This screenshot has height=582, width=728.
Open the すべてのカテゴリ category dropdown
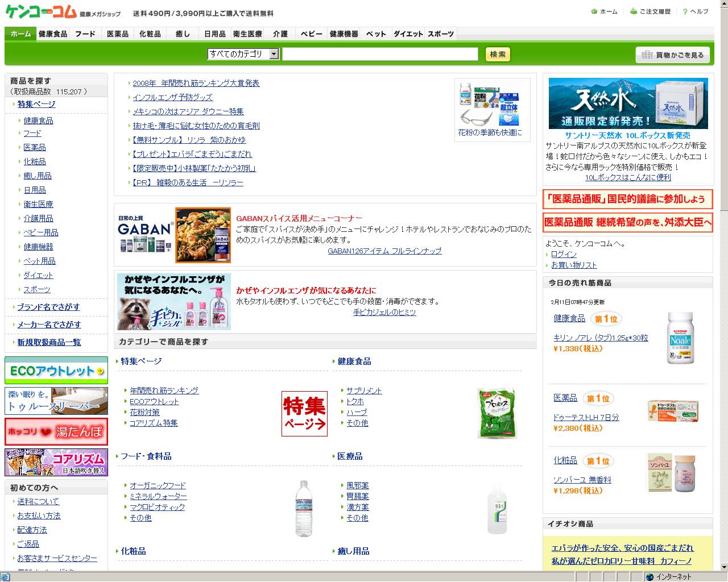click(x=243, y=54)
